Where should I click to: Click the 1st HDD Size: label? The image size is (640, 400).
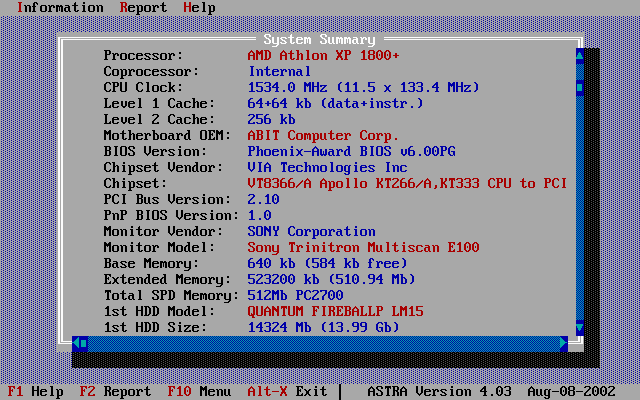155,327
